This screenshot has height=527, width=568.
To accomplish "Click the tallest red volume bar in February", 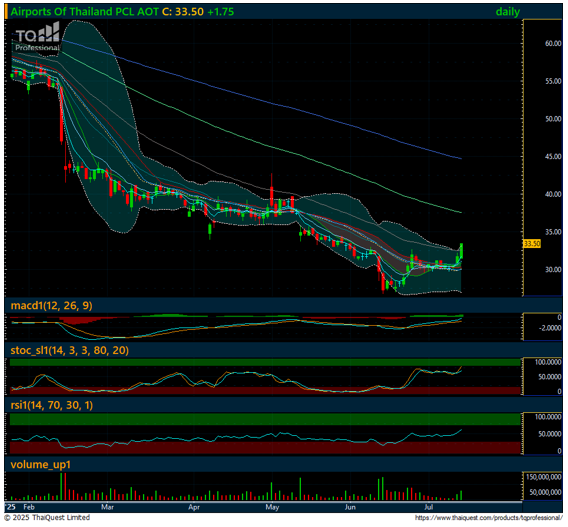I will (x=65, y=486).
